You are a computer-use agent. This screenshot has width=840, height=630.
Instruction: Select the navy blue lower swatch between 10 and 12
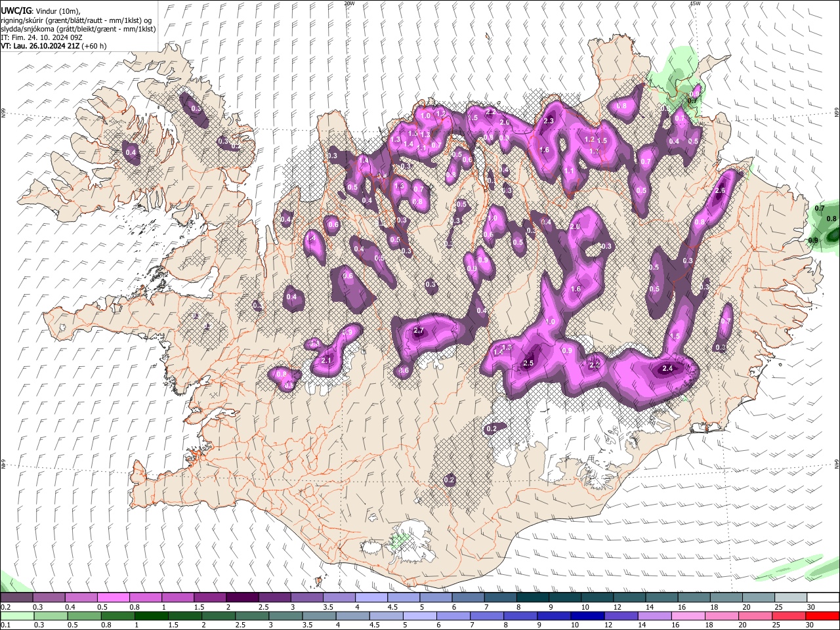point(587,616)
